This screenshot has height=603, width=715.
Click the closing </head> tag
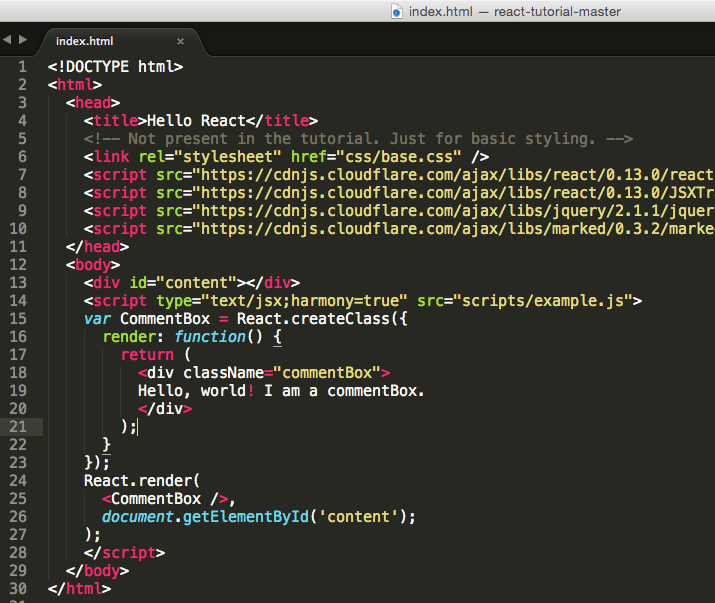(98, 247)
